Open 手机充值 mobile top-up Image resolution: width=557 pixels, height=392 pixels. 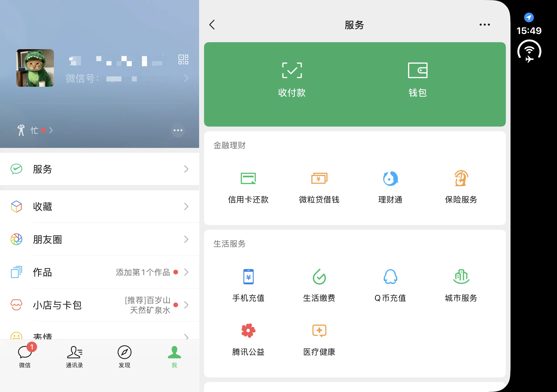coord(248,286)
